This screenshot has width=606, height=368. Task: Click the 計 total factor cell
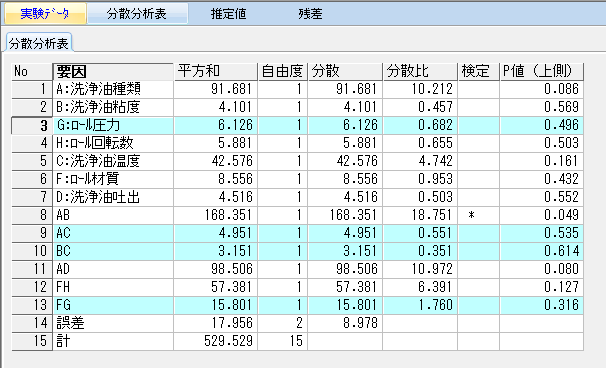pos(113,341)
